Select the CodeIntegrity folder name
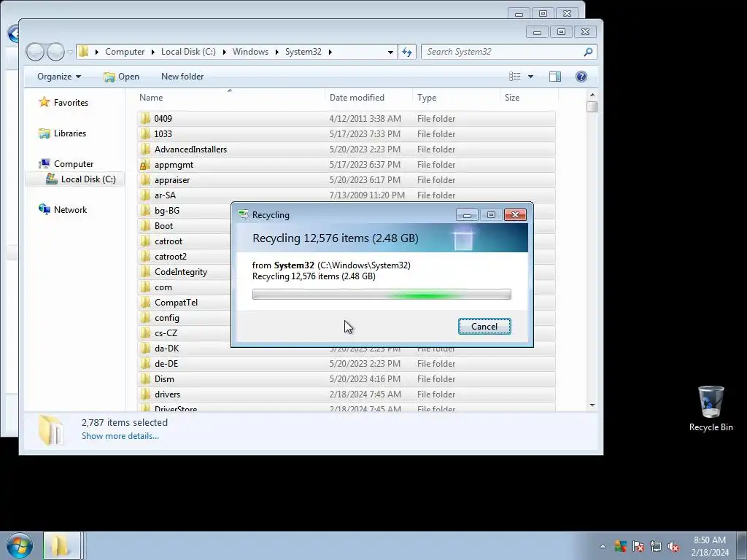The image size is (747, 560). (181, 272)
